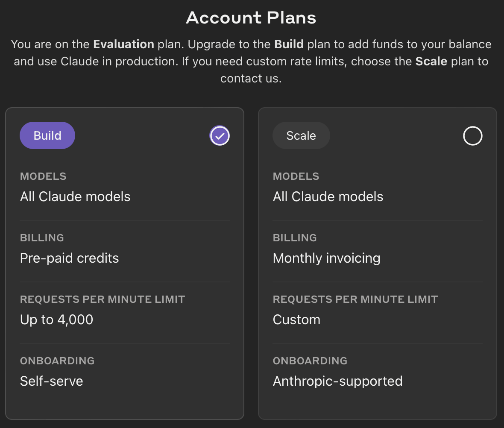Click Self-serve onboarding text
Screen dimensions: 504x428
(x=51, y=381)
